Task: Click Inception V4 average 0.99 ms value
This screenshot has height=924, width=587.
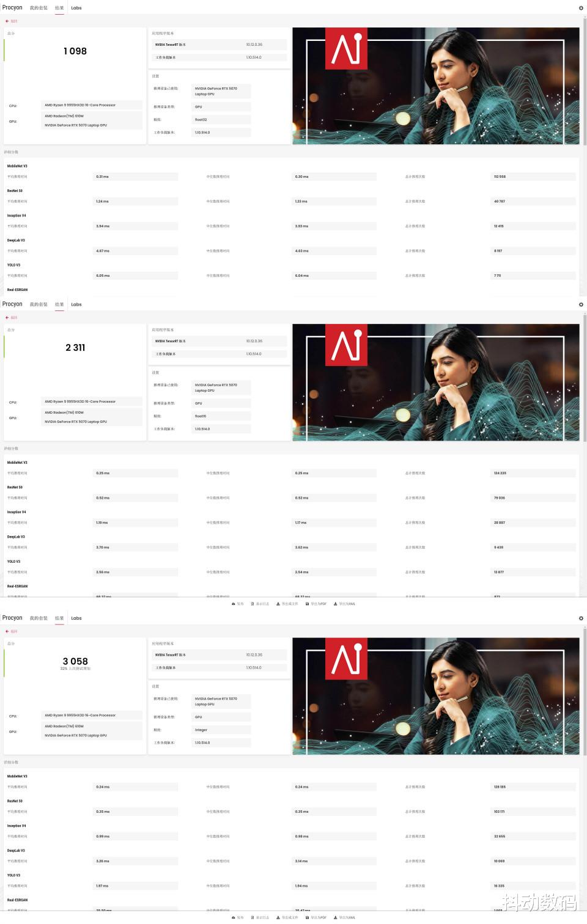Action: 136,836
